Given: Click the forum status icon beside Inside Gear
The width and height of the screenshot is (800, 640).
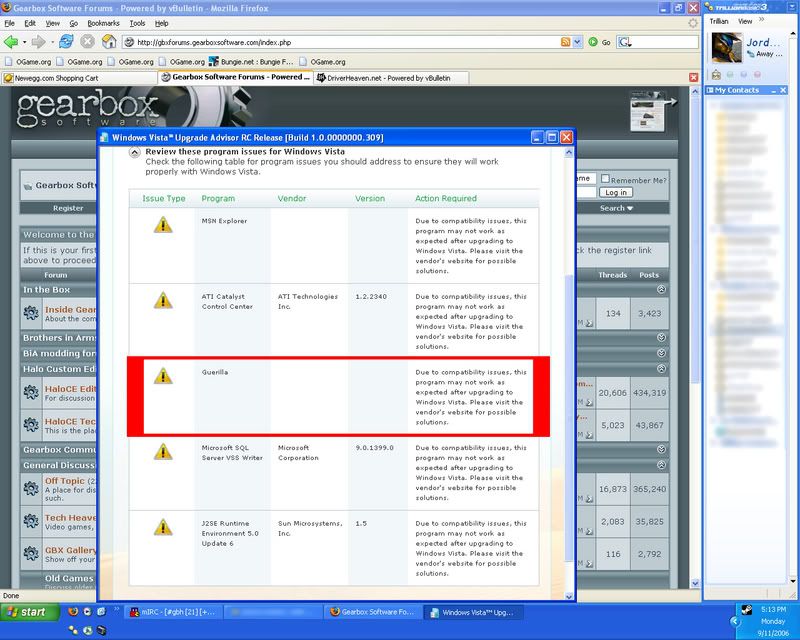Looking at the screenshot, I should coord(31,313).
